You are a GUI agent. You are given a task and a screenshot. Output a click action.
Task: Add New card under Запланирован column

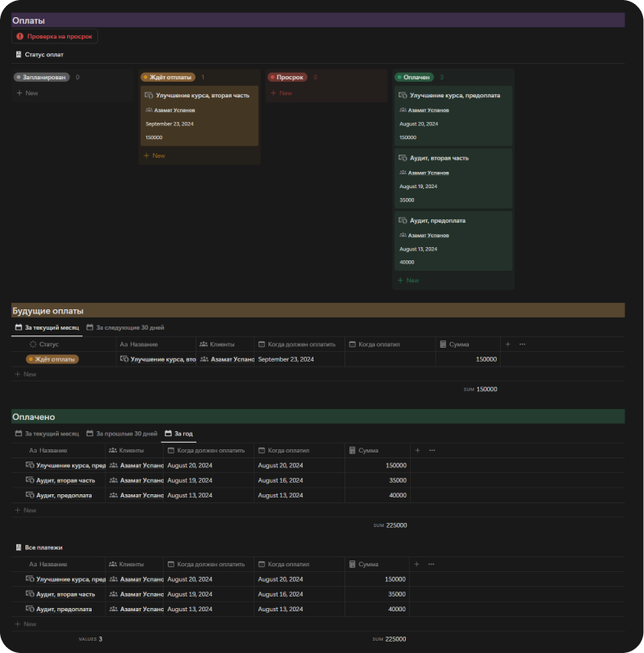point(28,92)
